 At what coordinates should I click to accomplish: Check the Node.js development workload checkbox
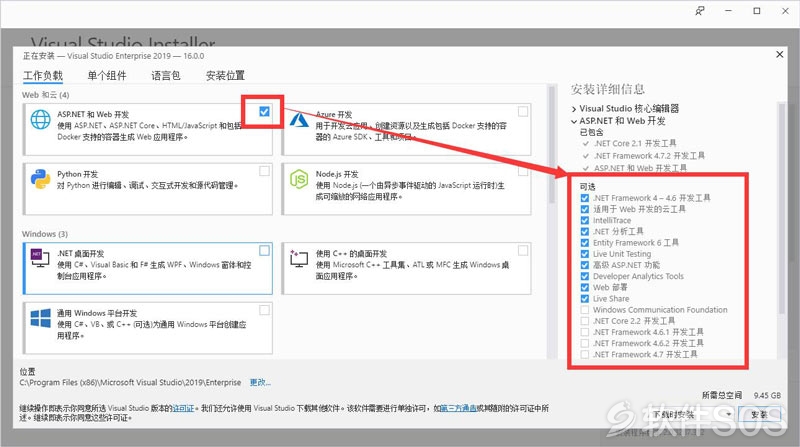[523, 171]
